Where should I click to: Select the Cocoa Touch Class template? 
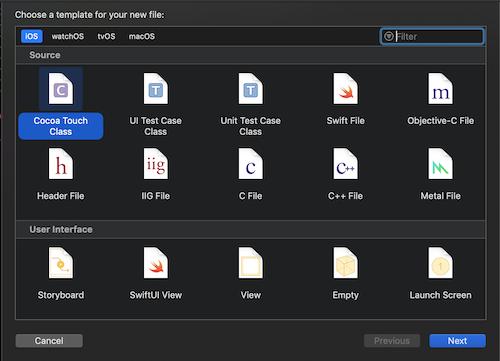click(x=61, y=103)
